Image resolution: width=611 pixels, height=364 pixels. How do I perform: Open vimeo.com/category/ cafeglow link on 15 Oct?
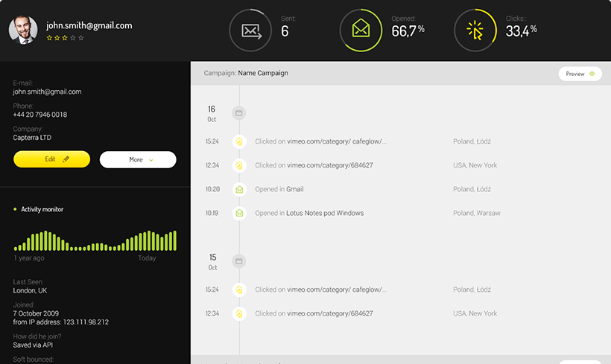point(337,290)
